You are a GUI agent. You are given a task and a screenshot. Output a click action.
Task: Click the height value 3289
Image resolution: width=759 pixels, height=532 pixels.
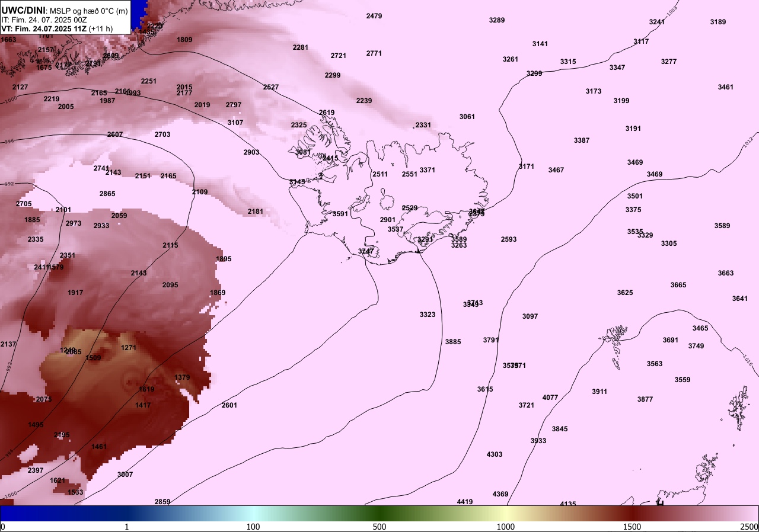(497, 20)
